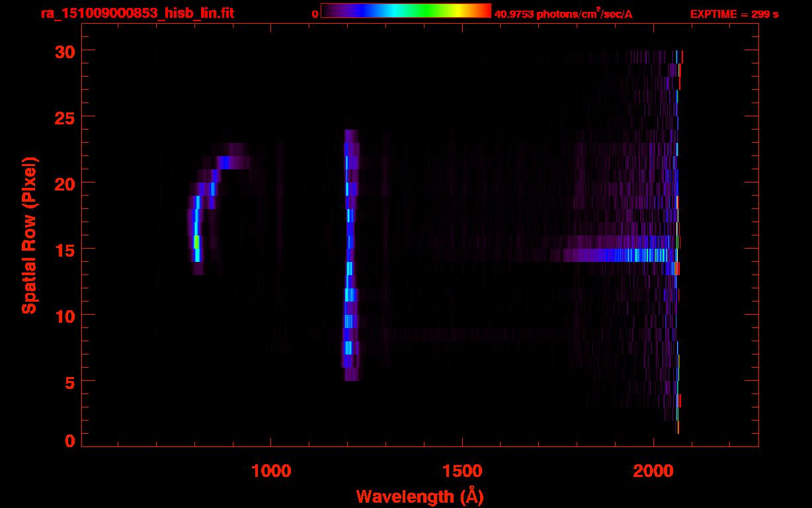The height and width of the screenshot is (508, 812).
Task: Click the vertical emission line near 1200 Å
Action: (x=350, y=255)
